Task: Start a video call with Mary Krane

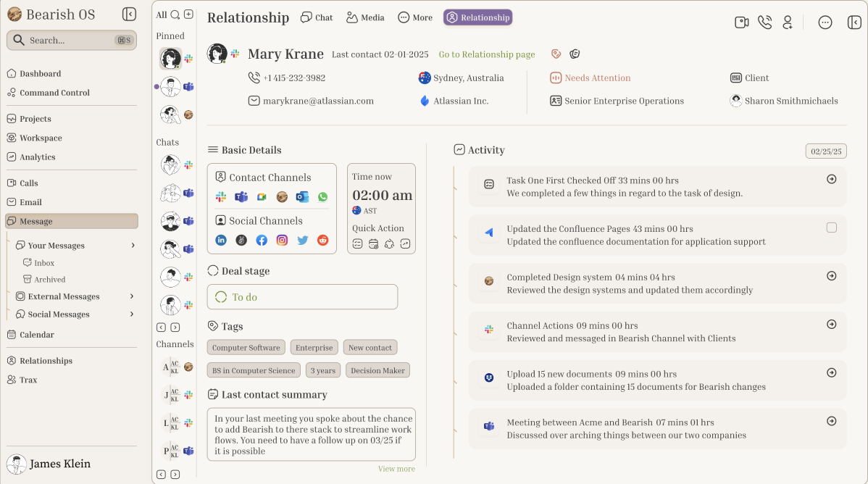Action: coord(741,22)
